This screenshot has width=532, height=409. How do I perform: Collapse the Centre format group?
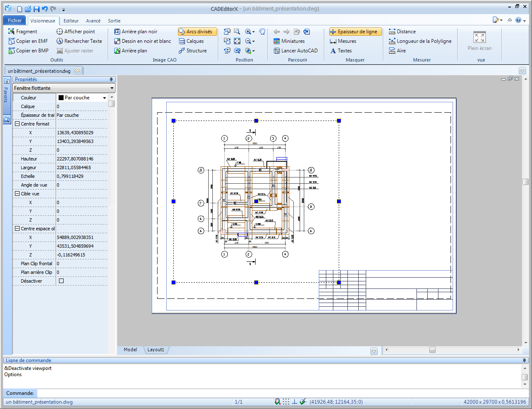(x=17, y=124)
